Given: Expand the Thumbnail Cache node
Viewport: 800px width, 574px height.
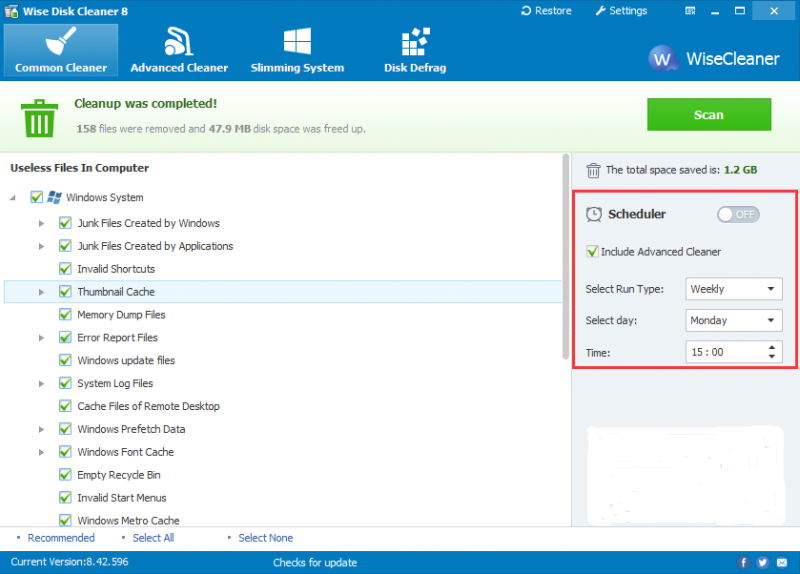Looking at the screenshot, I should 41,292.
